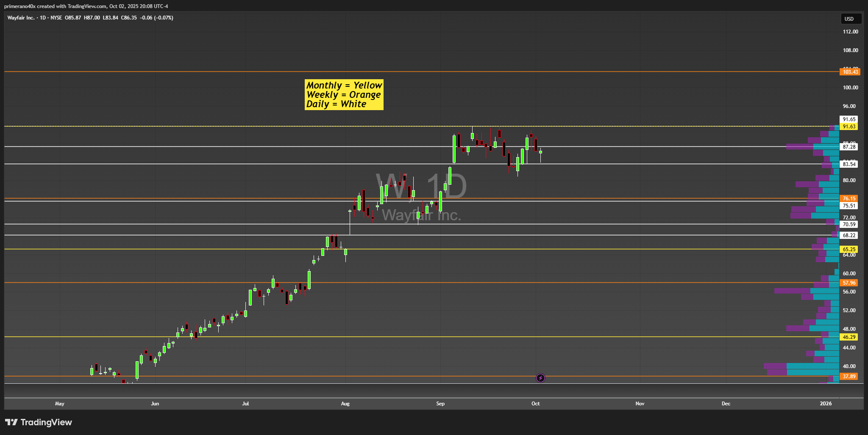Click the Sep label on time axis

pyautogui.click(x=440, y=404)
